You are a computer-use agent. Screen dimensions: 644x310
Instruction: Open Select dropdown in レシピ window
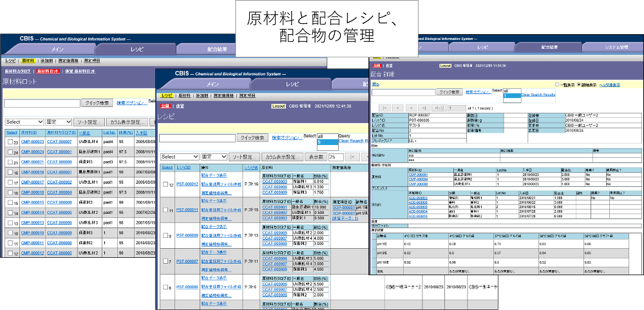tap(180, 157)
